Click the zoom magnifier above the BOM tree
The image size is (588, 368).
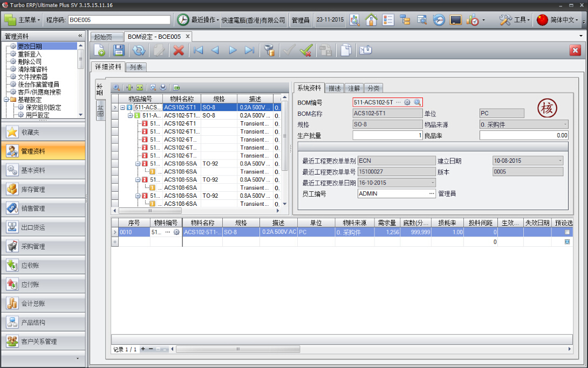(x=117, y=87)
